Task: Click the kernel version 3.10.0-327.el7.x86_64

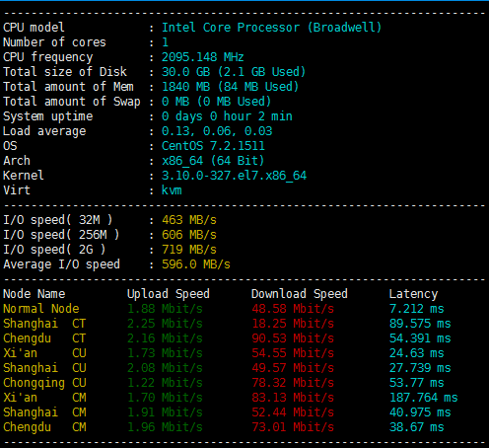Action: tap(234, 176)
